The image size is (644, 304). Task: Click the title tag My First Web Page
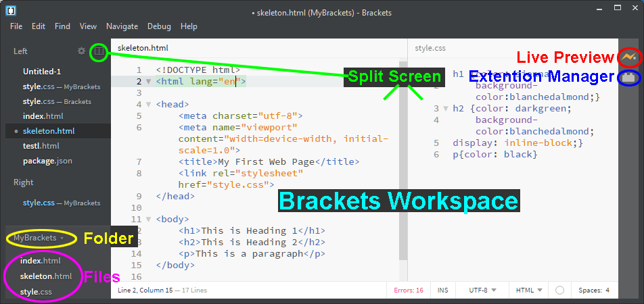click(269, 161)
